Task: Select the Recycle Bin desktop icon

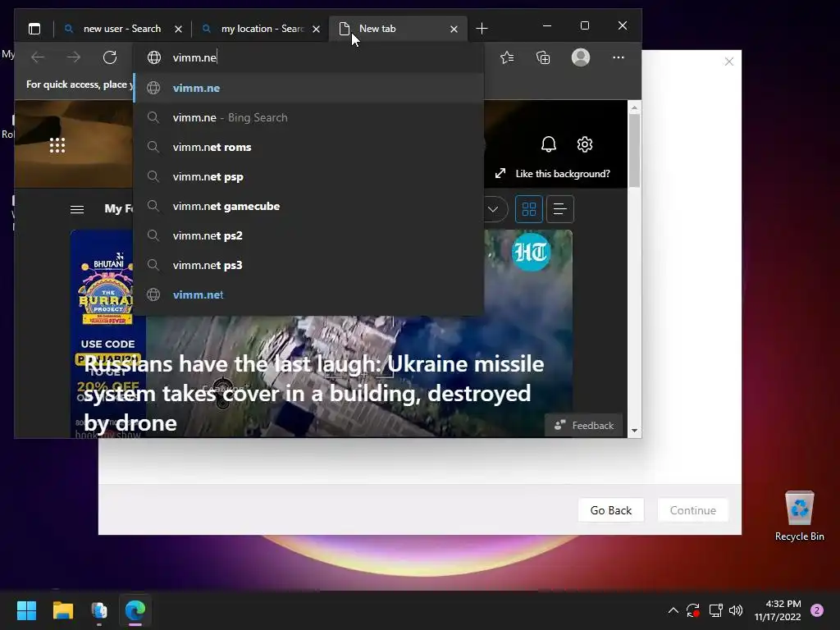Action: pos(799,517)
